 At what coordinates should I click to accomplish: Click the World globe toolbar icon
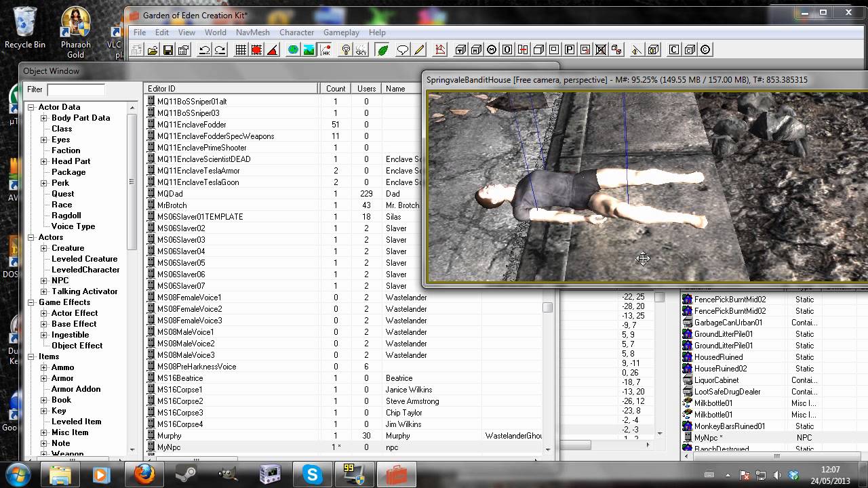click(x=293, y=49)
